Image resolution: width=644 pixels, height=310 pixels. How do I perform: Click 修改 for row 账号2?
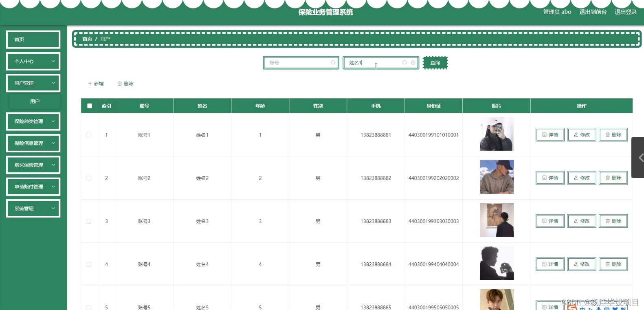582,178
